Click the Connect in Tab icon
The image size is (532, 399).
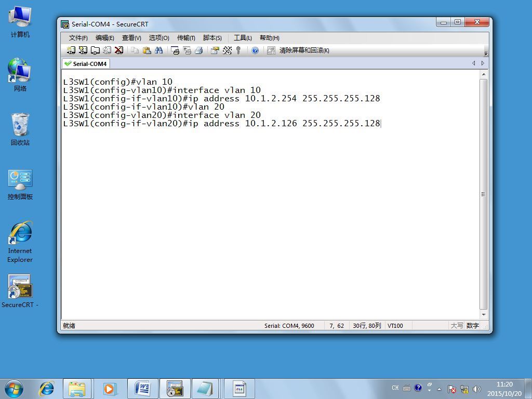[x=96, y=50]
